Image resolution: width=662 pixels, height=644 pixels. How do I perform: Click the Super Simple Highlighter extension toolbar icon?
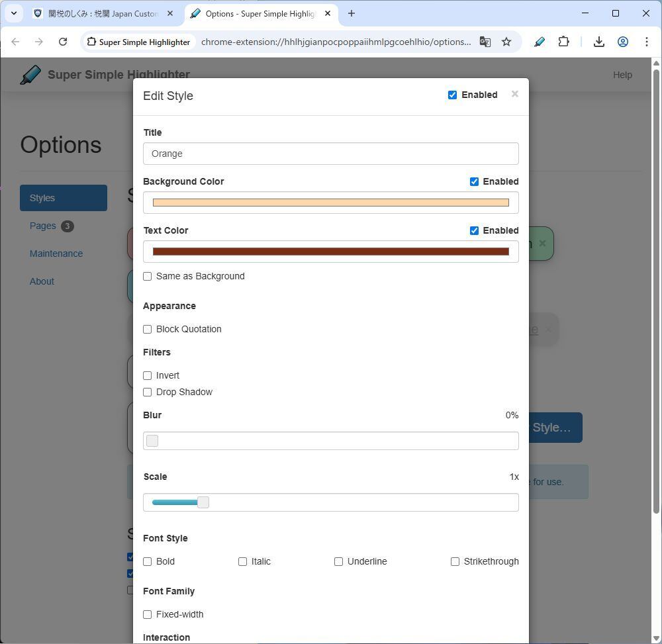[539, 42]
